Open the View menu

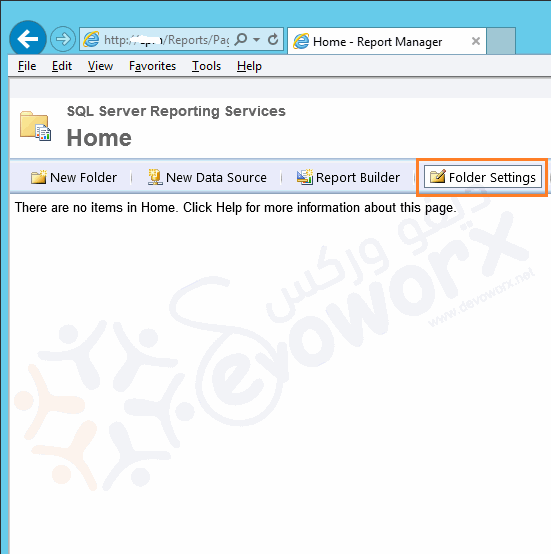coord(100,66)
